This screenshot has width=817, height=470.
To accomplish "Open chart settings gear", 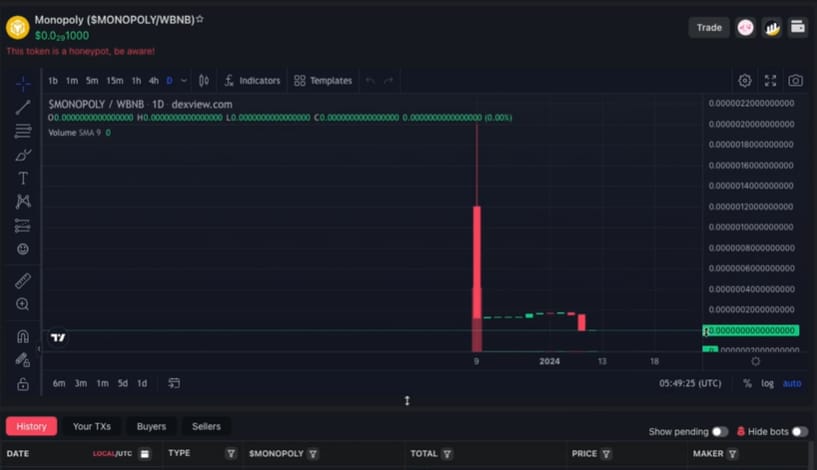I will (x=745, y=81).
